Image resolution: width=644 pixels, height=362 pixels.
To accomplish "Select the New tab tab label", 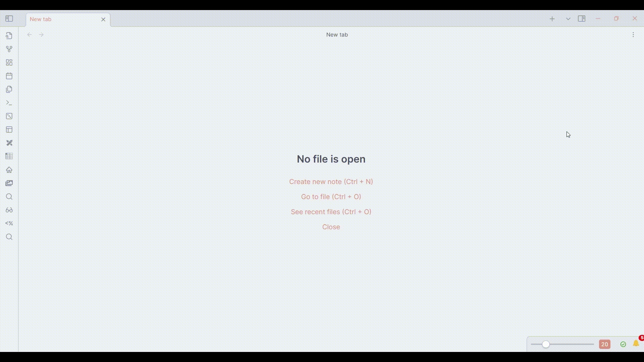I will (40, 19).
